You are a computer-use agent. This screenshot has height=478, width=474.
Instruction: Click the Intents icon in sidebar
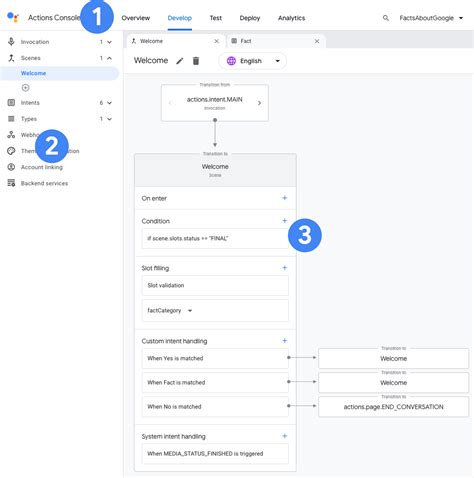(11, 103)
